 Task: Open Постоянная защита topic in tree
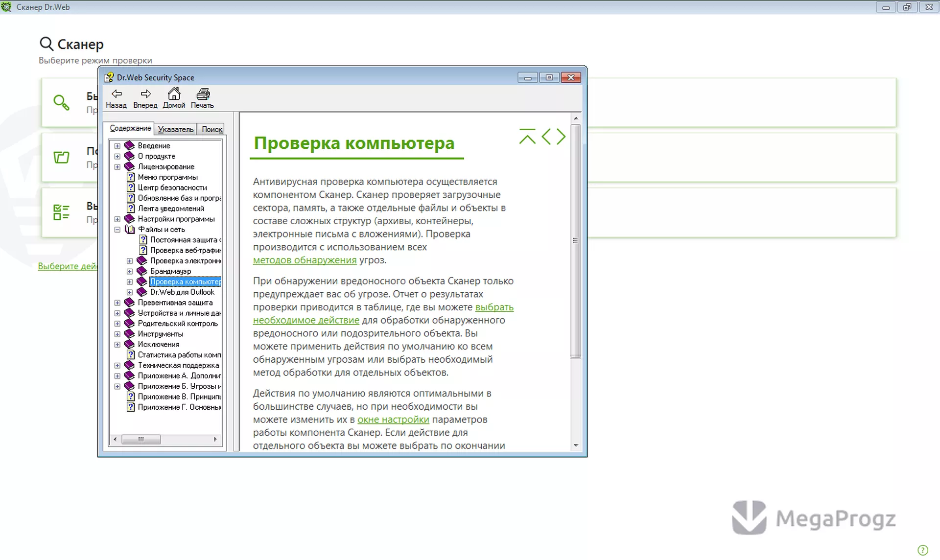[x=186, y=240]
